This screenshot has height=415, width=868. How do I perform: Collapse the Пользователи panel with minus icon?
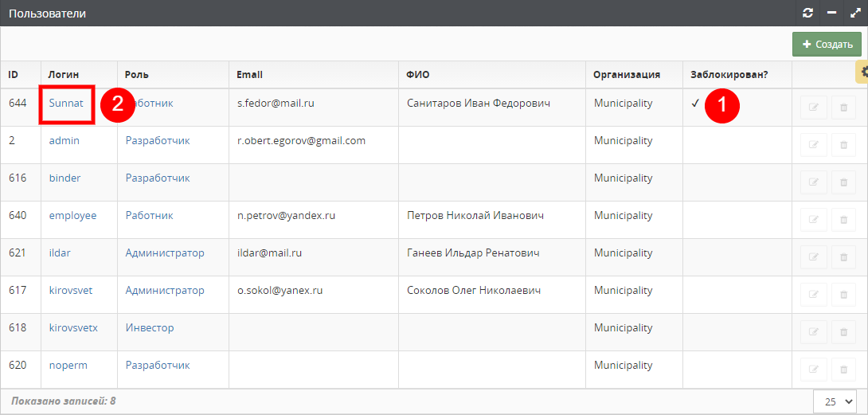pos(831,13)
